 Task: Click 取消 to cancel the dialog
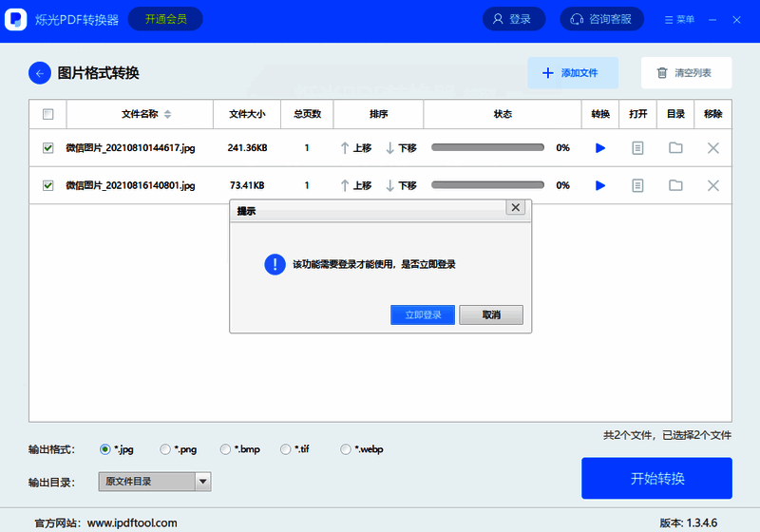491,315
